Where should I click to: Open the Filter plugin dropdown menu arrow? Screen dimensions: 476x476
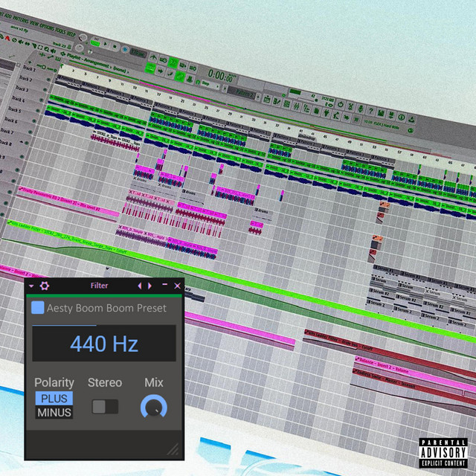pos(31,286)
